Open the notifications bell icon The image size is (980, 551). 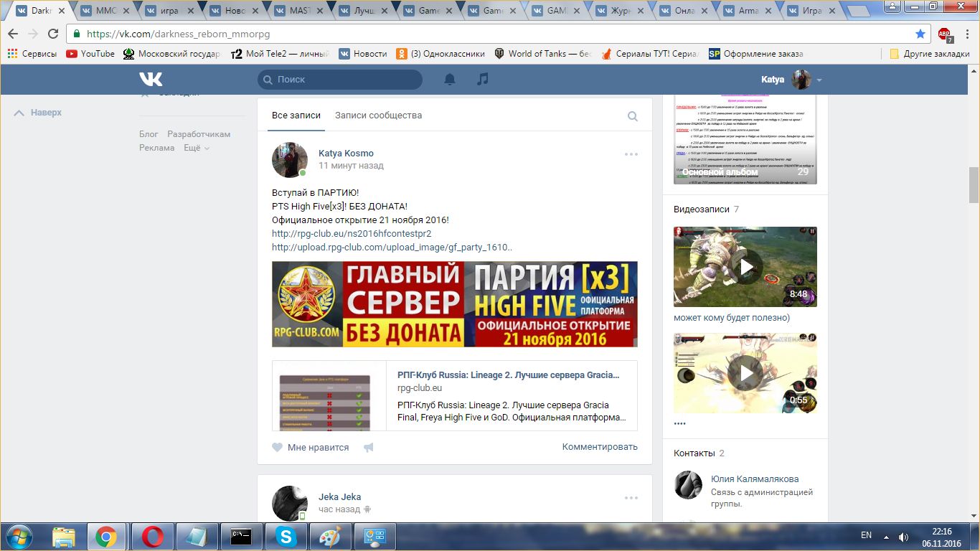pos(450,80)
